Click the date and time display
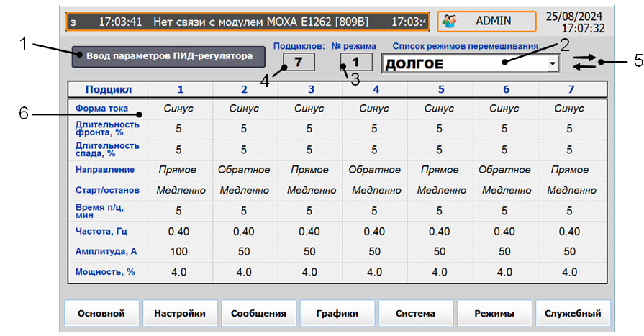644x336 pixels. [x=575, y=22]
